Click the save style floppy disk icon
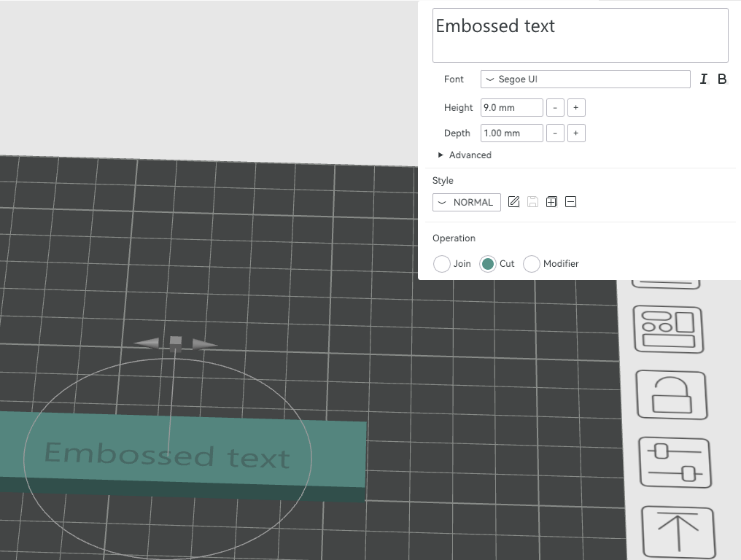741x560 pixels. tap(532, 202)
